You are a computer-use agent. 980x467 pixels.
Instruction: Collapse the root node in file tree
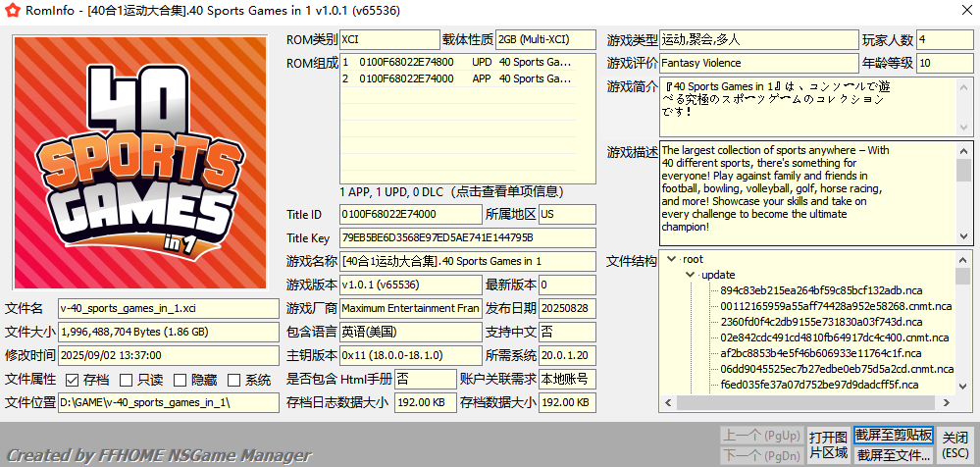[671, 259]
